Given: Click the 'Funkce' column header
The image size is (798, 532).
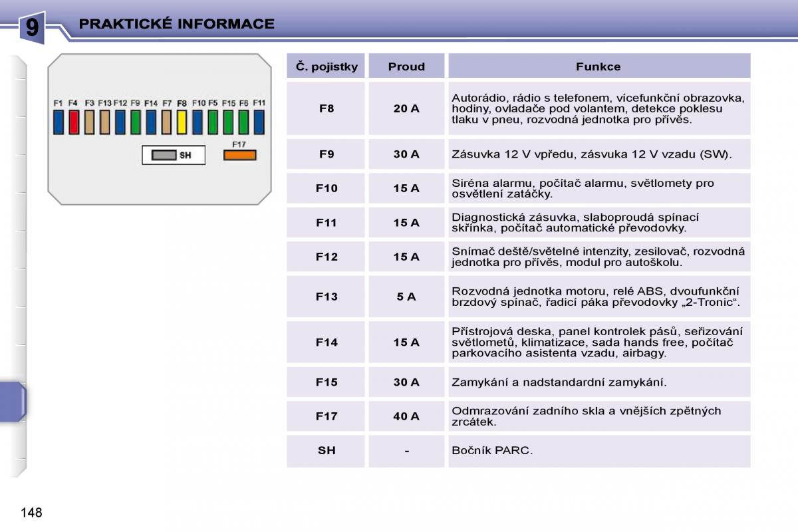Looking at the screenshot, I should pyautogui.click(x=598, y=66).
